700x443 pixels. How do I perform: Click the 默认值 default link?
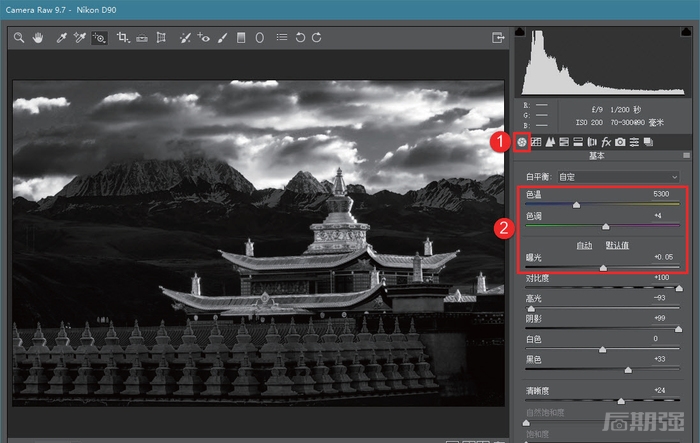617,245
